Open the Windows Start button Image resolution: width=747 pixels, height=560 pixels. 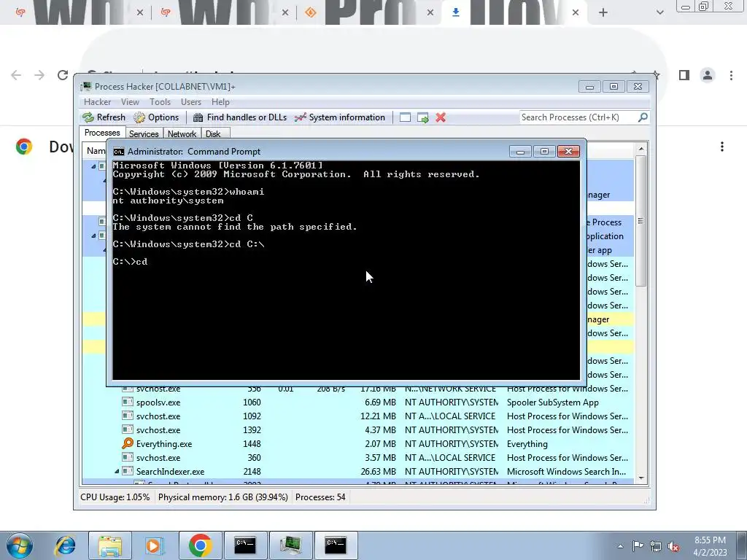coord(19,545)
